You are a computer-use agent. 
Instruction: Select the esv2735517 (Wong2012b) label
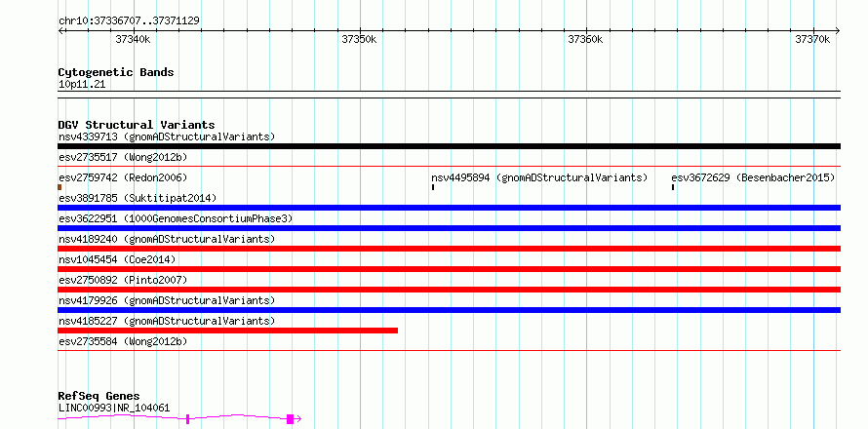click(123, 157)
